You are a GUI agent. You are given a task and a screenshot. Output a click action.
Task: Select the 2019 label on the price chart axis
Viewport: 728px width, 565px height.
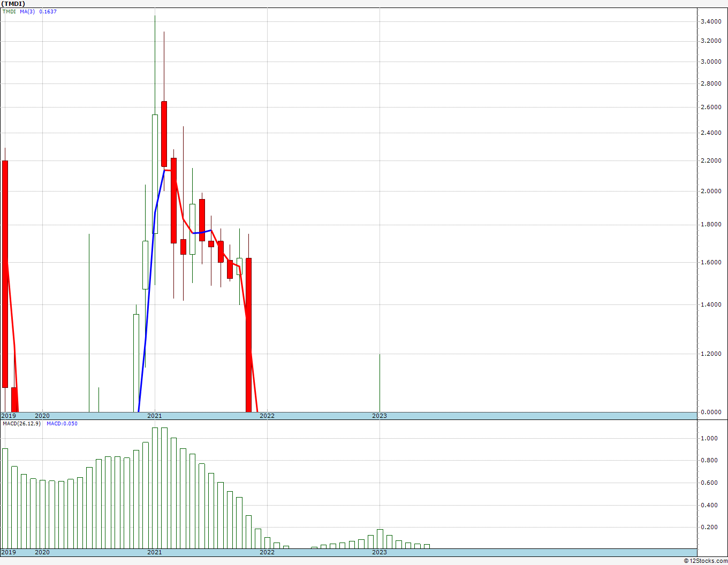click(x=9, y=416)
